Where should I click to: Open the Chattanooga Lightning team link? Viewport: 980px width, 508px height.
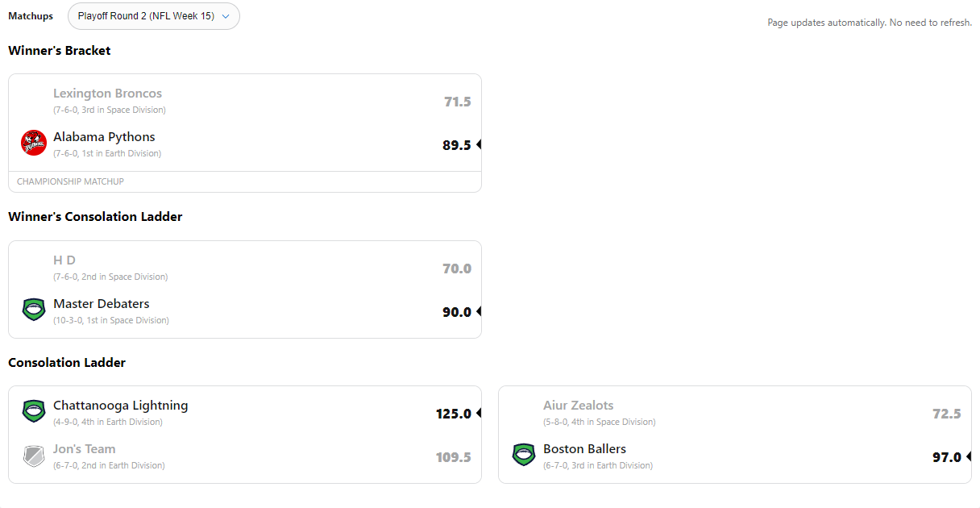pos(120,406)
